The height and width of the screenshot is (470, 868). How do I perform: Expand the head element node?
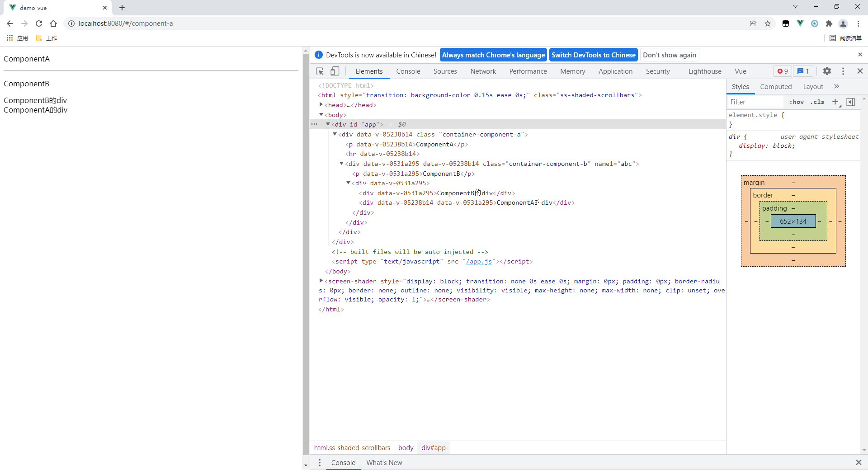pos(321,104)
